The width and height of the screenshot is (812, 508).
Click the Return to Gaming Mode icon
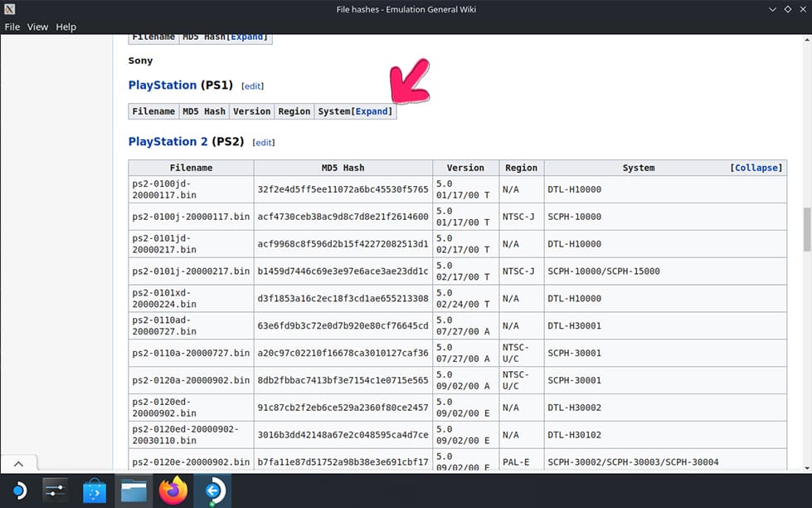tap(213, 490)
